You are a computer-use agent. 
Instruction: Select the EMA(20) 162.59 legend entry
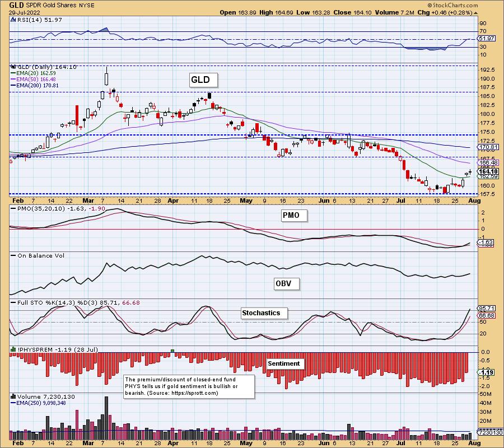point(34,73)
